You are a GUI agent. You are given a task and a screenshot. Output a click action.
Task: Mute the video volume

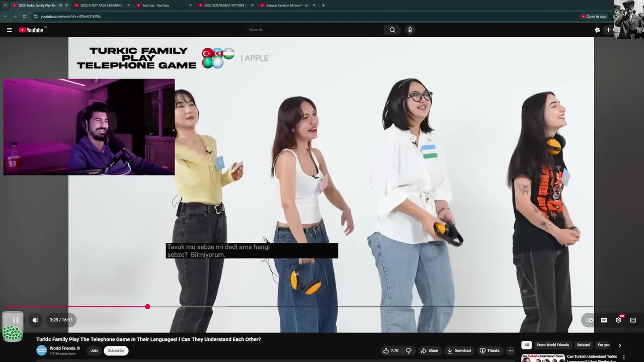pos(35,320)
